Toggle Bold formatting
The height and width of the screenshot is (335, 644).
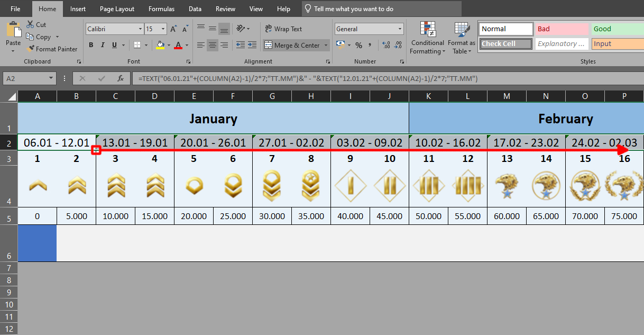91,45
